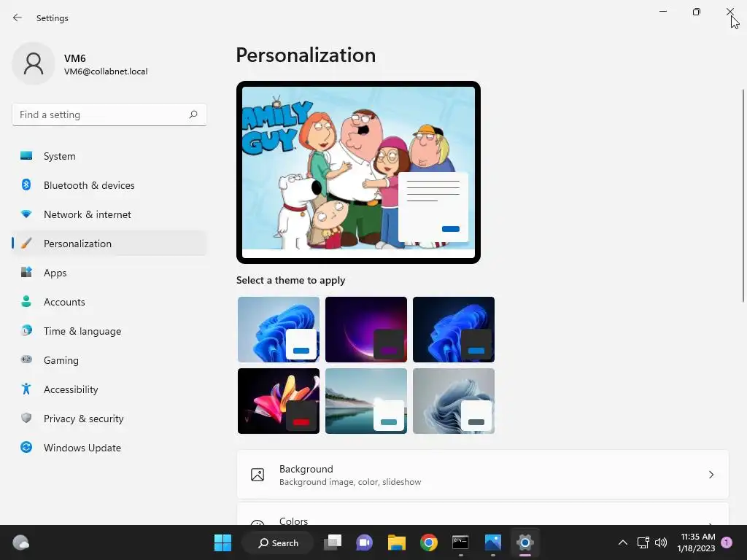Screen dimensions: 747x560
Task: Open Task View from the taskbar
Action: pyautogui.click(x=333, y=542)
